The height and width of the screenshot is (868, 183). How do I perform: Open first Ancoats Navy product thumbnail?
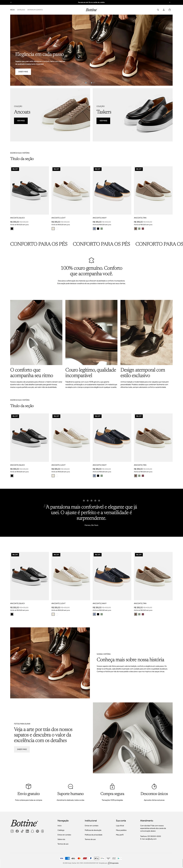[x=112, y=190]
